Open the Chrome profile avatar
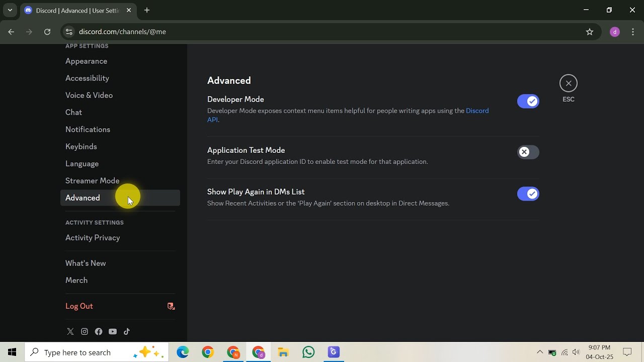644x362 pixels. pyautogui.click(x=614, y=32)
